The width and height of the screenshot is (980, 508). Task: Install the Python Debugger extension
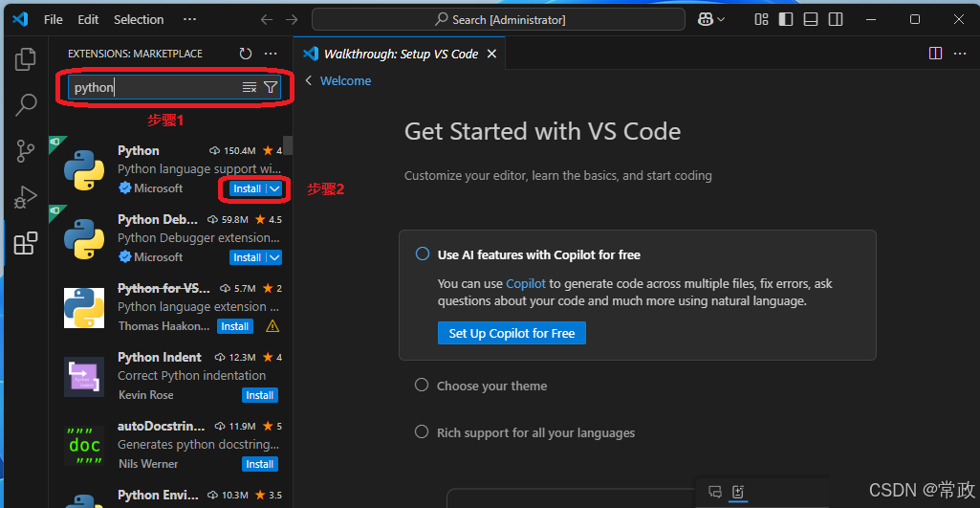click(248, 257)
